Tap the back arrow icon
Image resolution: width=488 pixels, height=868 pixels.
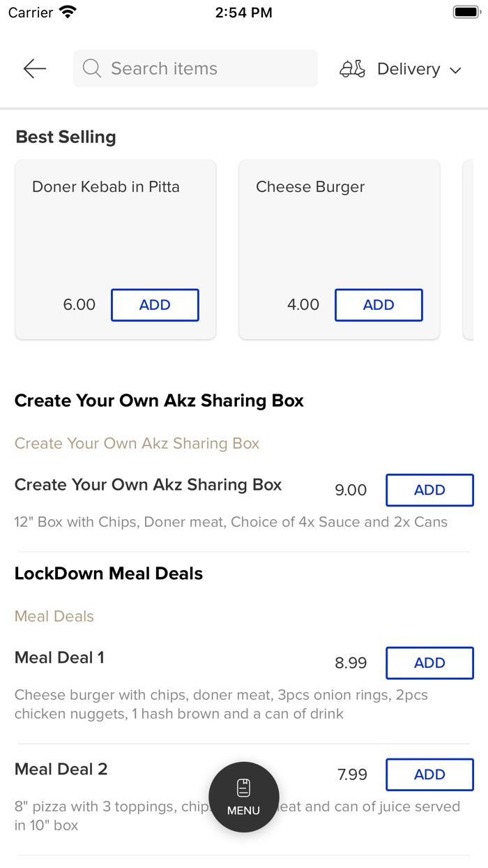[x=34, y=68]
